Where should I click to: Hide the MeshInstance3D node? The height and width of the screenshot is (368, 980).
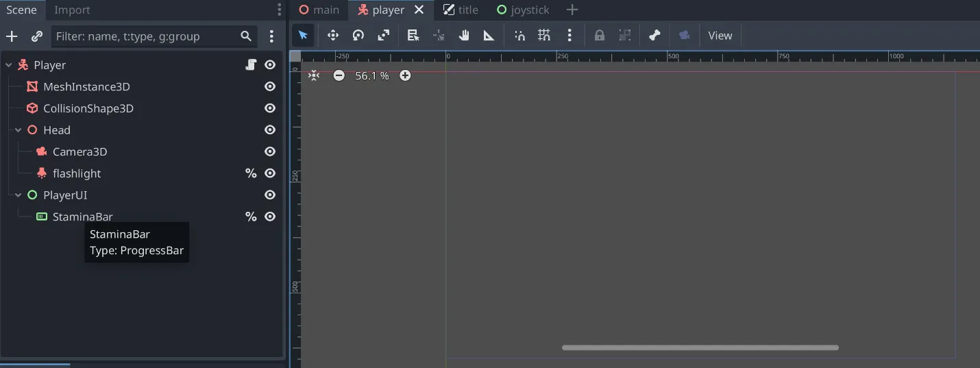pos(270,86)
